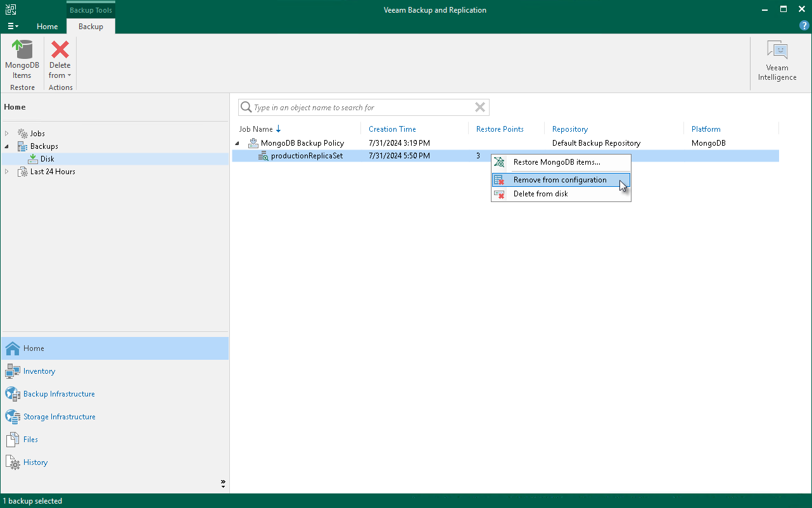Click the Files view icon
Screen dimensions: 812x508
click(x=13, y=440)
